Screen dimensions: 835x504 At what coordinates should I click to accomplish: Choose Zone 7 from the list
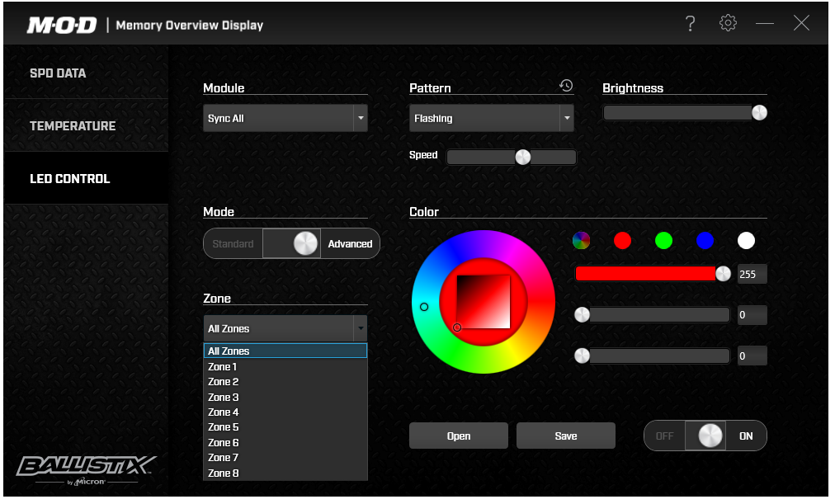pos(285,458)
